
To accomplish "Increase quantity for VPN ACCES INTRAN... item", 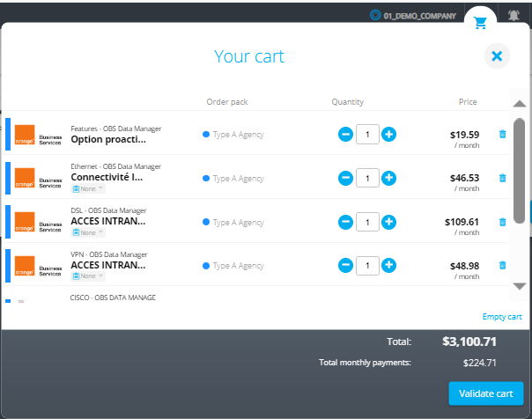I will tap(388, 265).
